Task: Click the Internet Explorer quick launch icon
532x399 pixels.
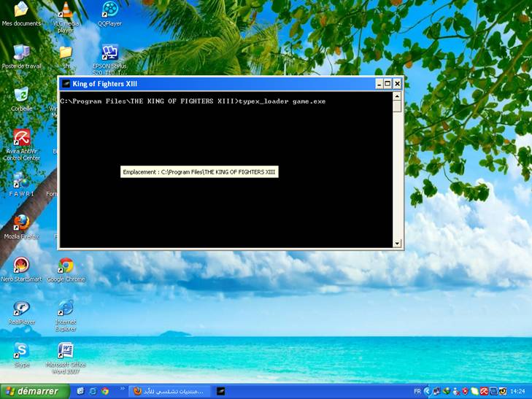Action: 93,391
